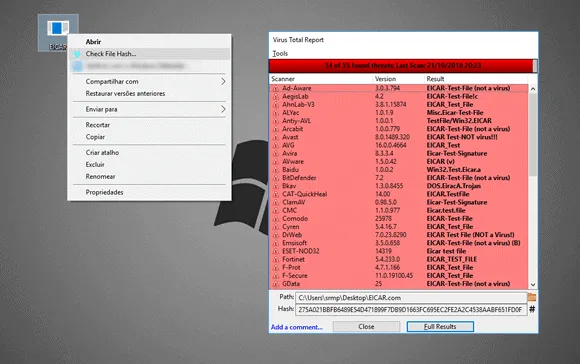The image size is (580, 364).
Task: Click the warning icon beside Avast row
Action: [276, 137]
